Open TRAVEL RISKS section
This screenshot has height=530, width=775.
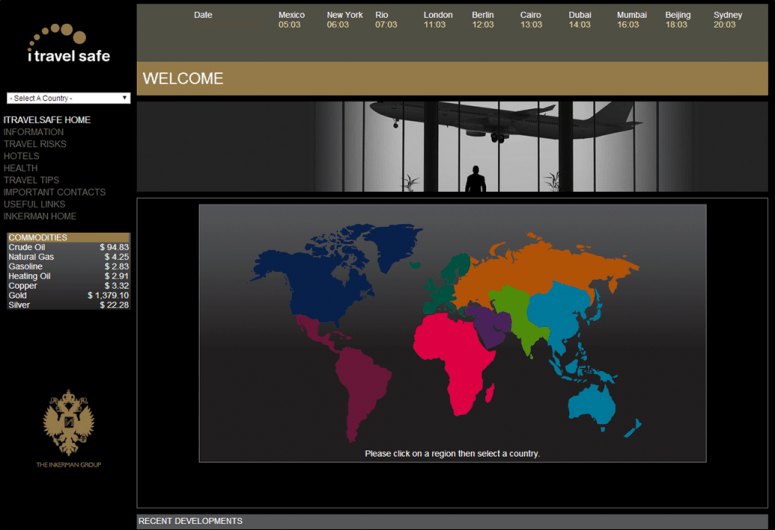35,144
